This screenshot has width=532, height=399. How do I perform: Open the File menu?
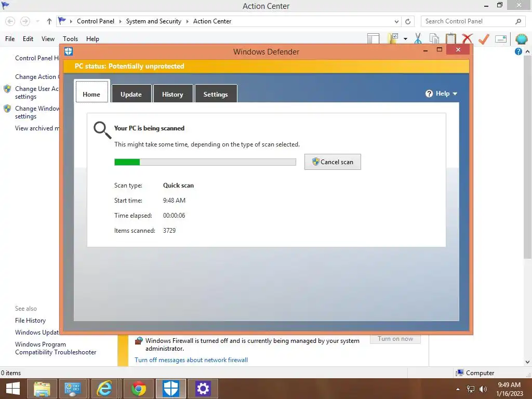click(x=10, y=39)
